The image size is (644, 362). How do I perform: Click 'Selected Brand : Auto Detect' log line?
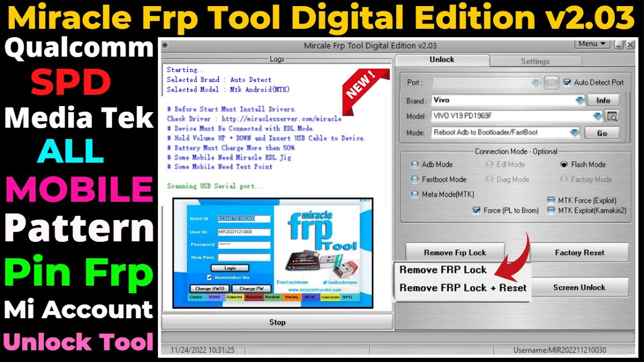pyautogui.click(x=219, y=80)
